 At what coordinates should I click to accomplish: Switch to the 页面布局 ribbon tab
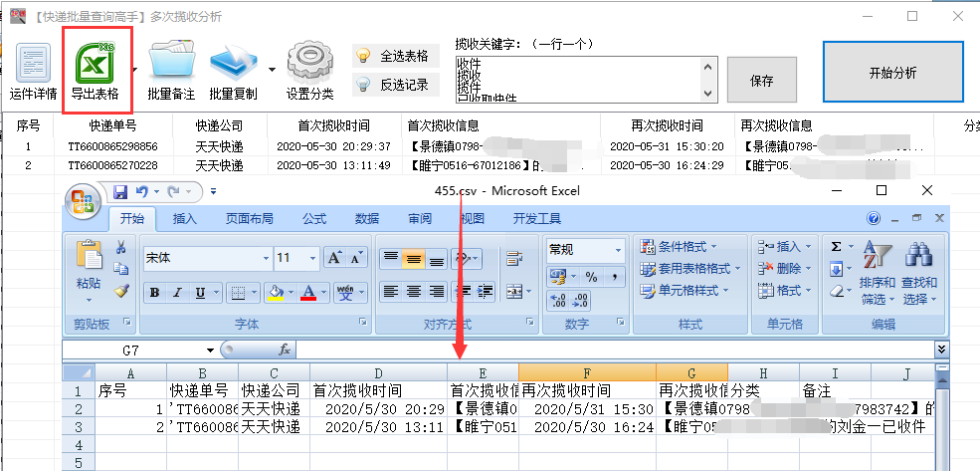coord(249,219)
